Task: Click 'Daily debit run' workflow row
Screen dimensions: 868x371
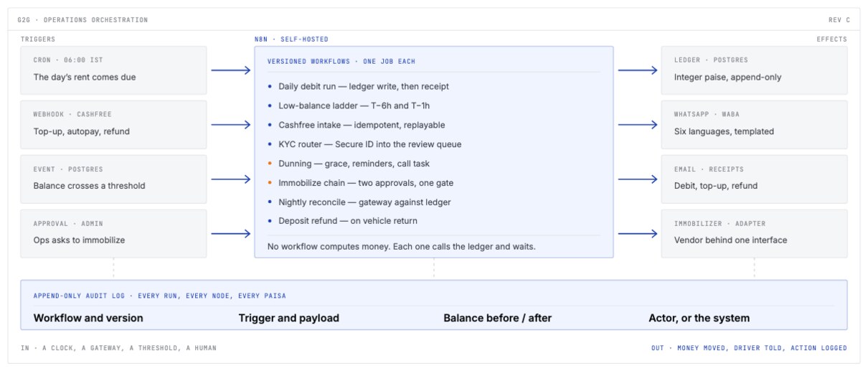Action: pyautogui.click(x=359, y=86)
